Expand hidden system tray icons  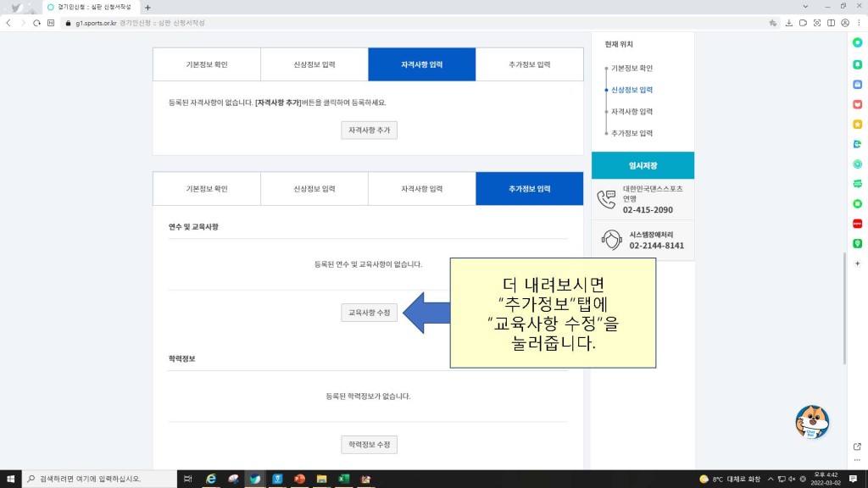pos(769,479)
